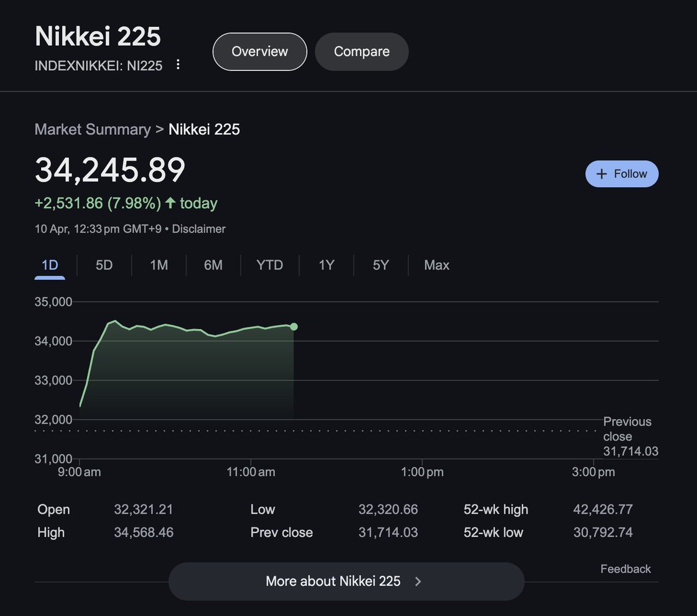Select the 5D time range
Image resolution: width=697 pixels, height=616 pixels.
pos(104,265)
